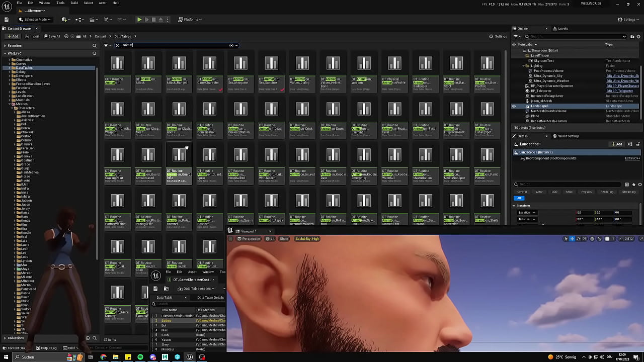The height and width of the screenshot is (362, 644).
Task: Select the Characters folder in the tree
Action: (26, 108)
